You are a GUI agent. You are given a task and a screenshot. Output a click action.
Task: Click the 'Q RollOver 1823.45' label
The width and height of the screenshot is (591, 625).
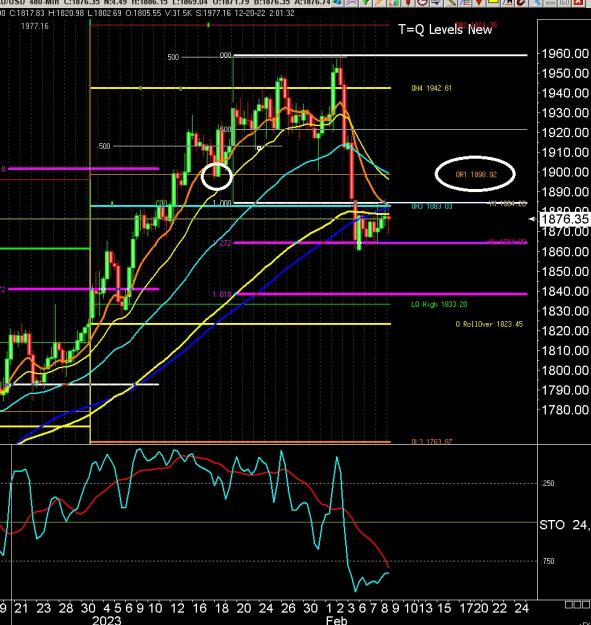pos(489,324)
